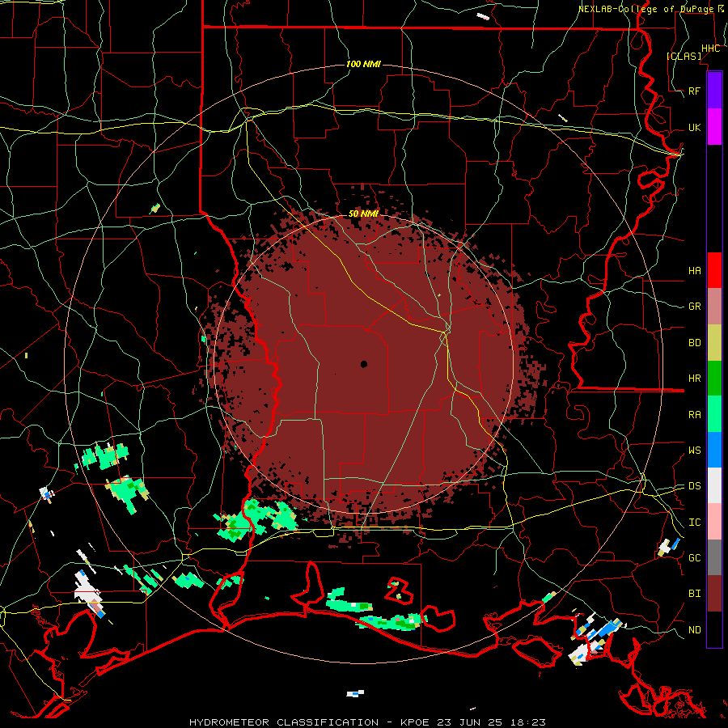Click the RF legend label
728x728 pixels.
(x=695, y=91)
